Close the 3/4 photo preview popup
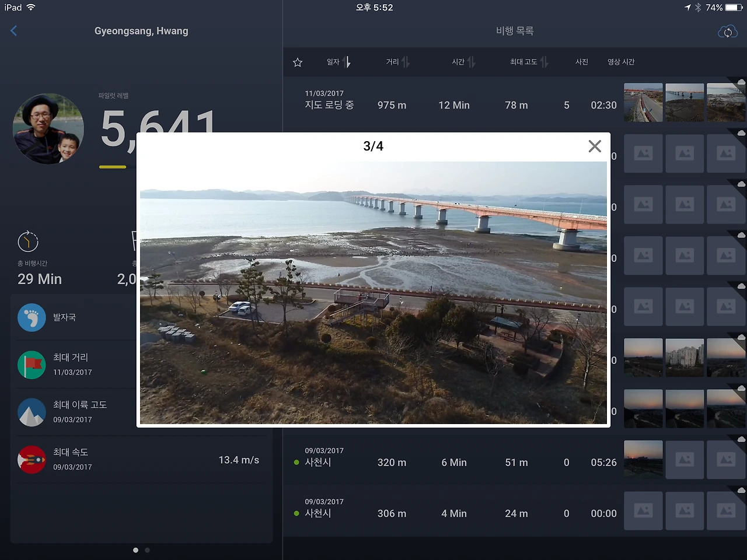 (595, 146)
